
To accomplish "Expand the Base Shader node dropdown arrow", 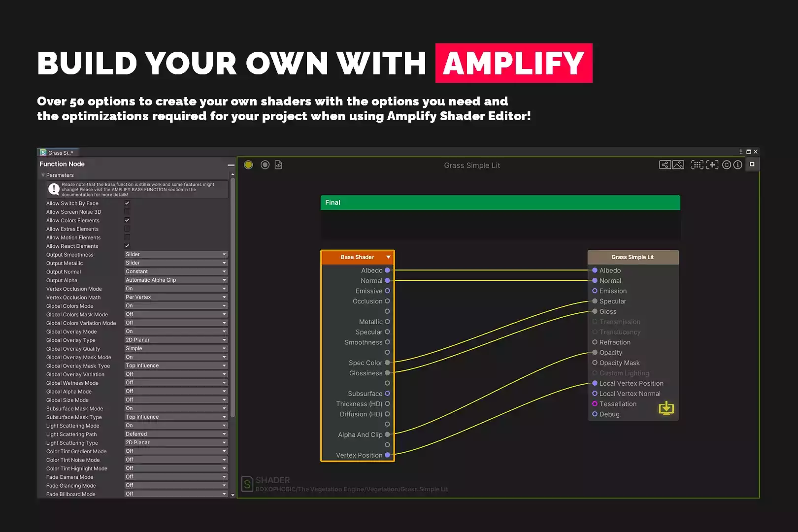I will [x=389, y=257].
